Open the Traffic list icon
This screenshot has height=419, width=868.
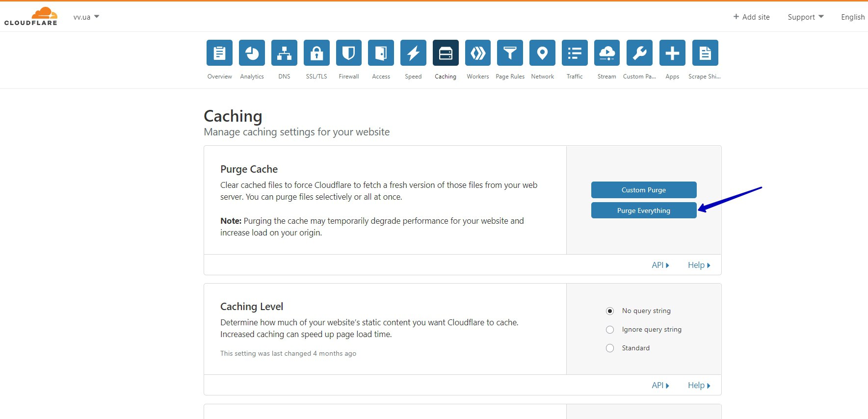coord(575,52)
